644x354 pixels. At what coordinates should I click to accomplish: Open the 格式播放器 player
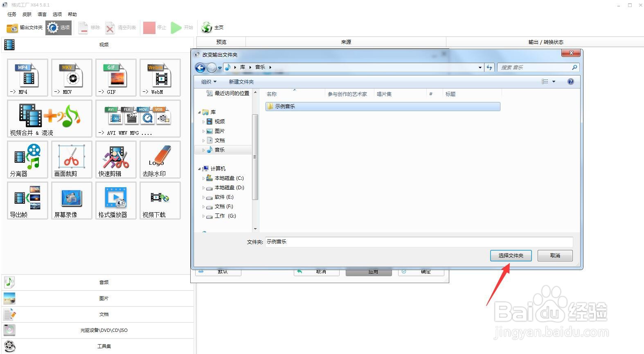pyautogui.click(x=116, y=200)
